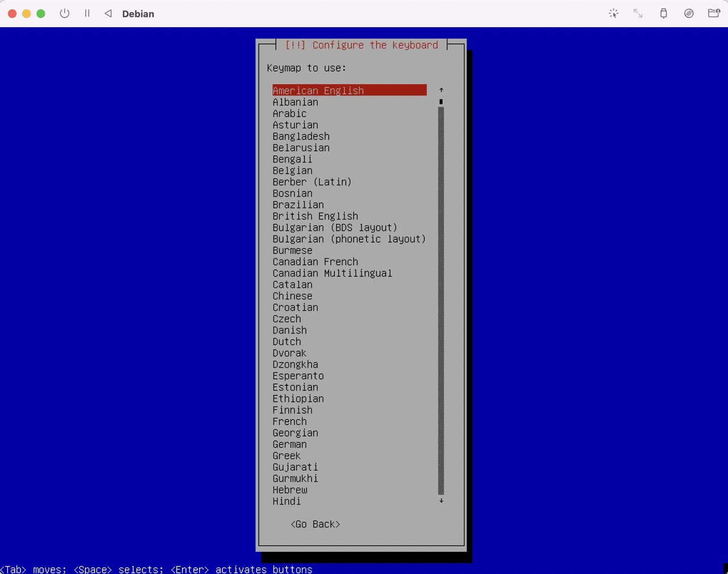Select the Czech keymap

pyautogui.click(x=287, y=319)
